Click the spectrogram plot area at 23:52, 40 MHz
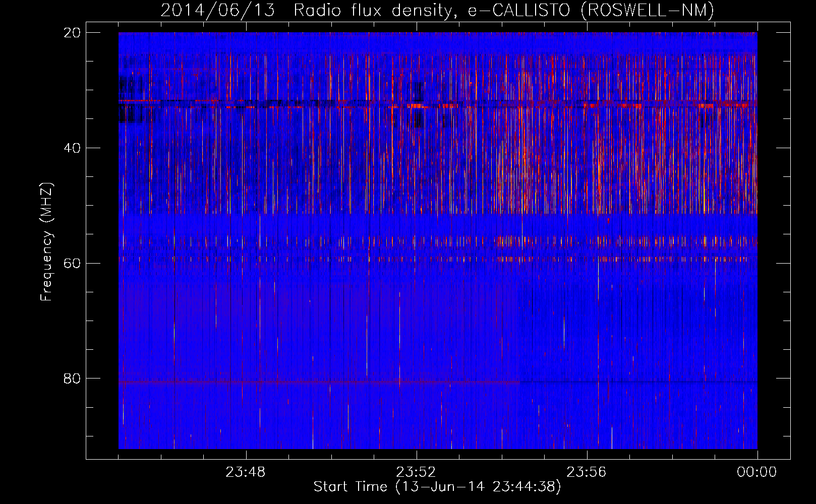The image size is (816, 504). tap(416, 148)
